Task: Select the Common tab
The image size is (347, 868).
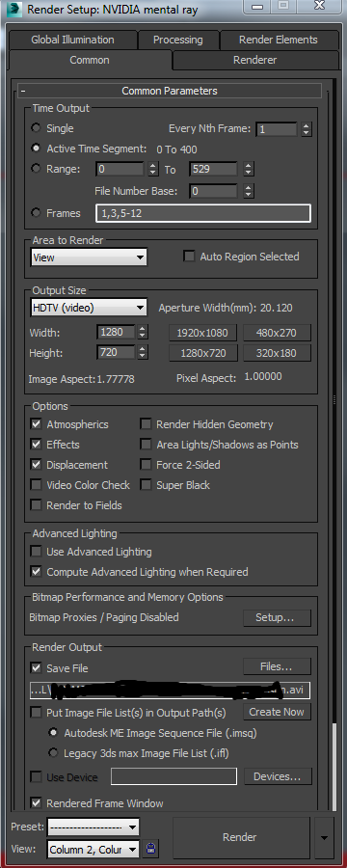Action: [90, 60]
